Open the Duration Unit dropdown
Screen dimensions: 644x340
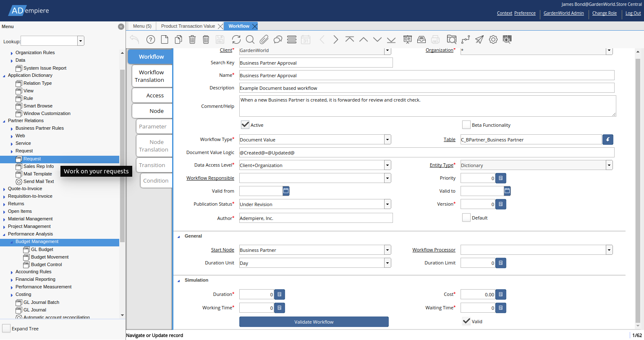(x=387, y=263)
